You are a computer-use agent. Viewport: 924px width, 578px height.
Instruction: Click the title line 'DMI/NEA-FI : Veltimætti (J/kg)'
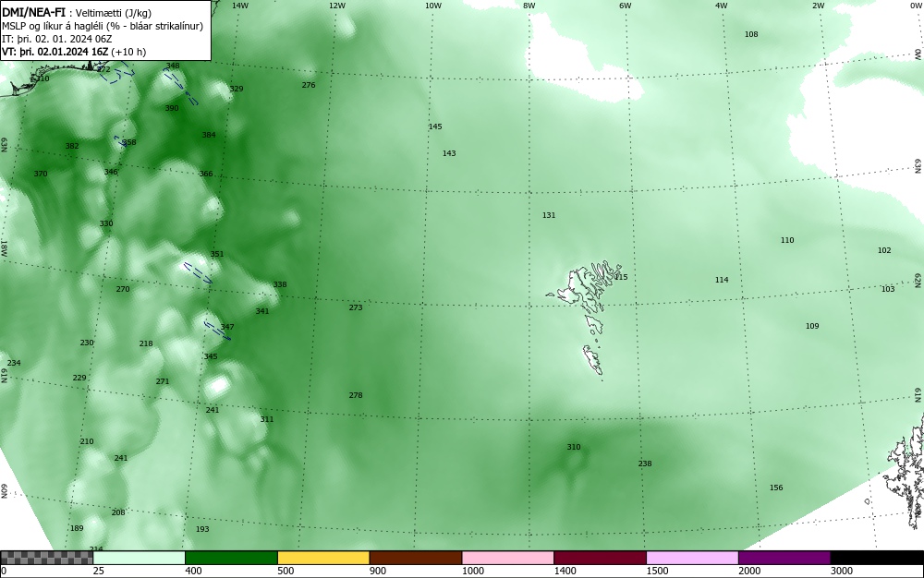point(77,13)
